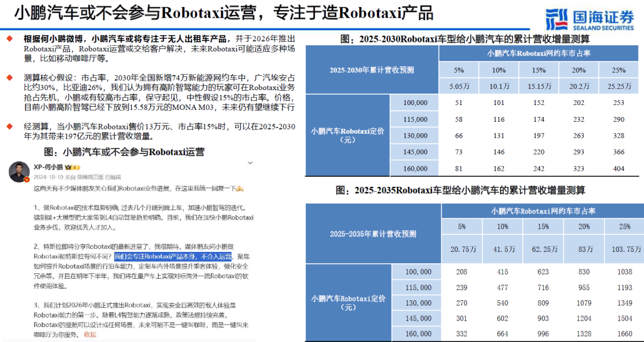Click the 103.75万 cell

pyautogui.click(x=624, y=249)
